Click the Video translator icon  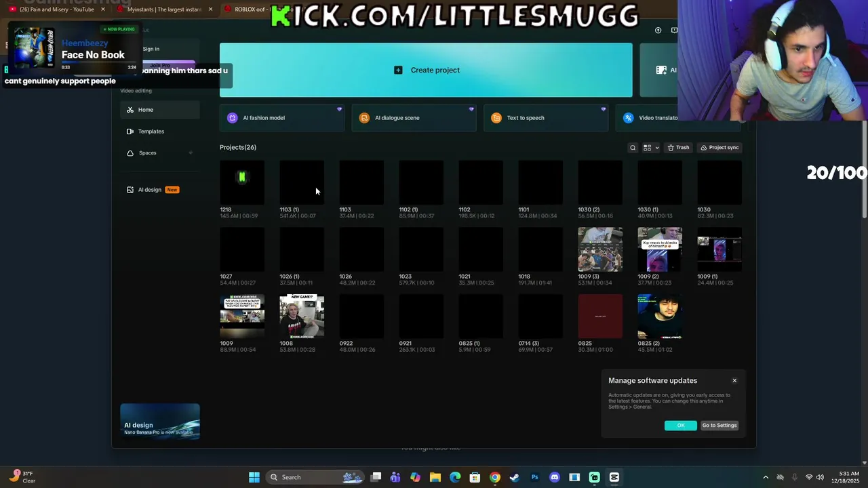[628, 118]
